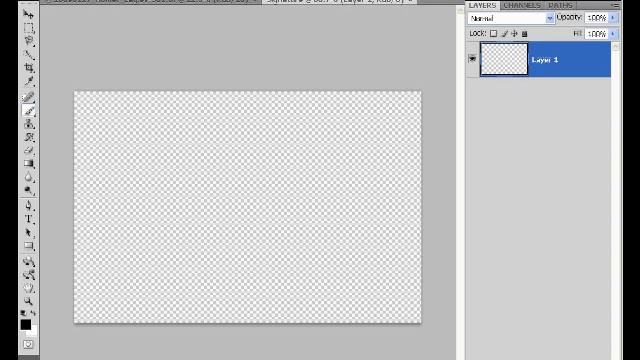Screen dimensions: 640x360
Task: Open the Layers panel options menu
Action: pyautogui.click(x=615, y=5)
